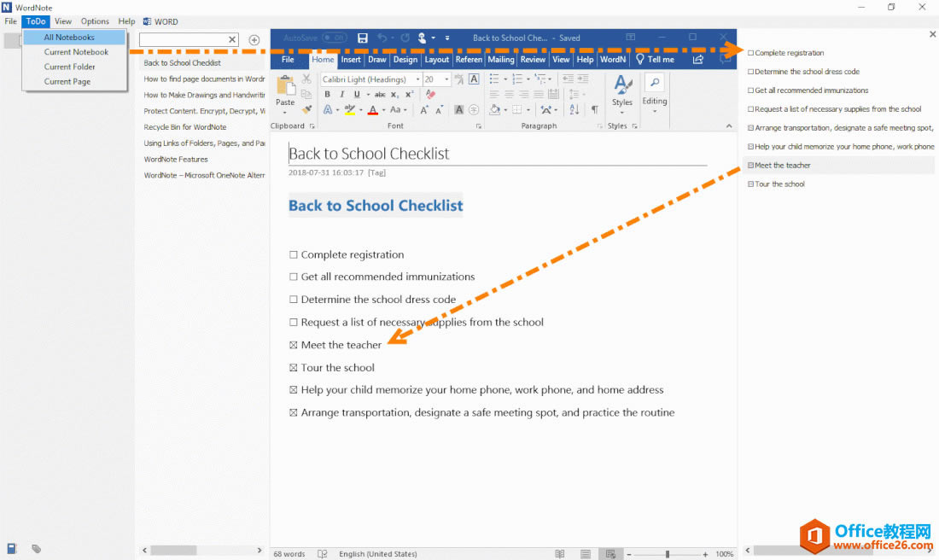939x560 pixels.
Task: Check the 'Complete registration' checkbox in document
Action: tap(294, 254)
